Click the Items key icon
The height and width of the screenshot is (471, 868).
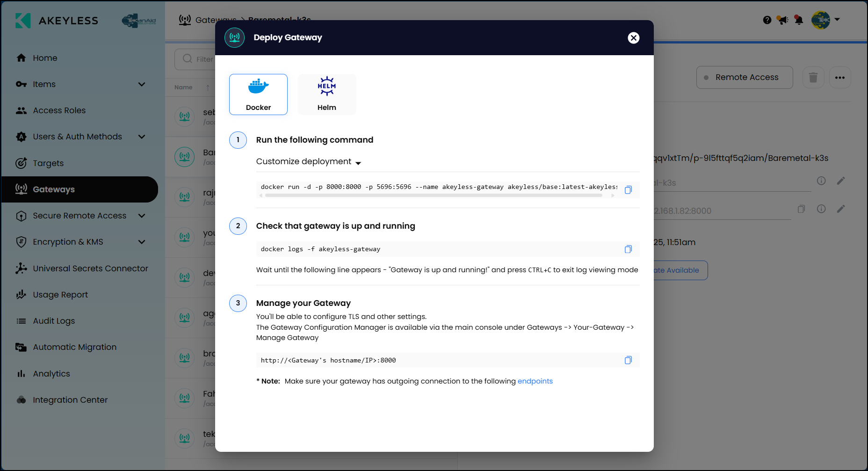[x=21, y=84]
